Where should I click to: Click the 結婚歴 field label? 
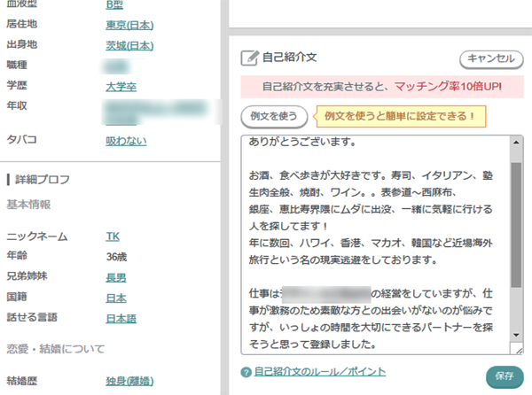pyautogui.click(x=21, y=381)
